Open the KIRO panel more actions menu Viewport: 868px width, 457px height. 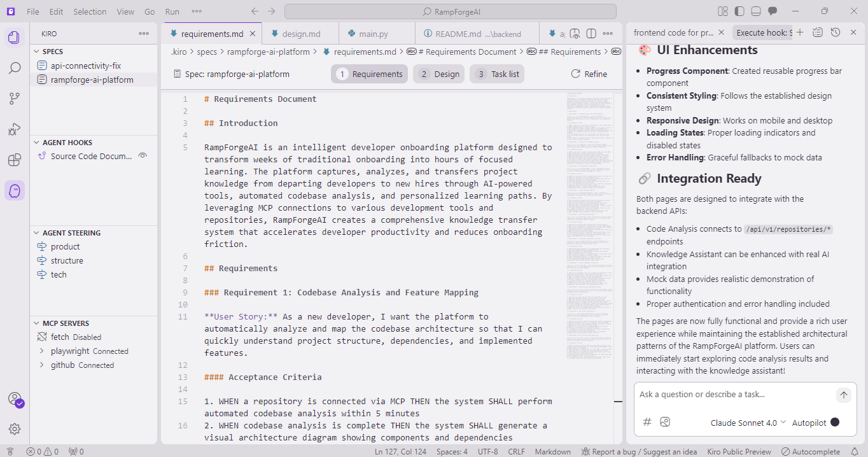click(x=144, y=34)
